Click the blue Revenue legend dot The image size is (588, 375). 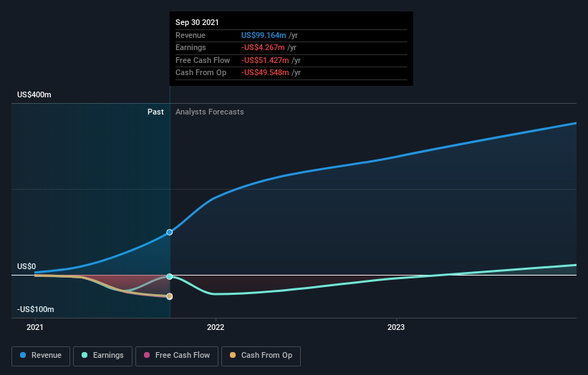tap(23, 355)
